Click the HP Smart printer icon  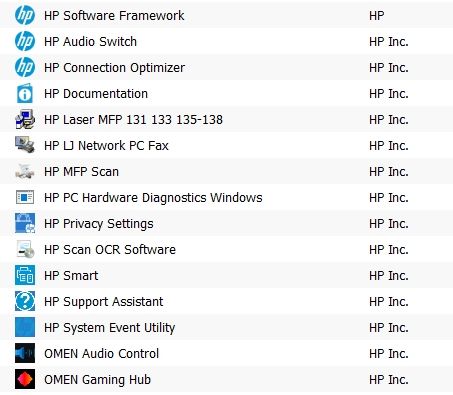[x=25, y=275]
